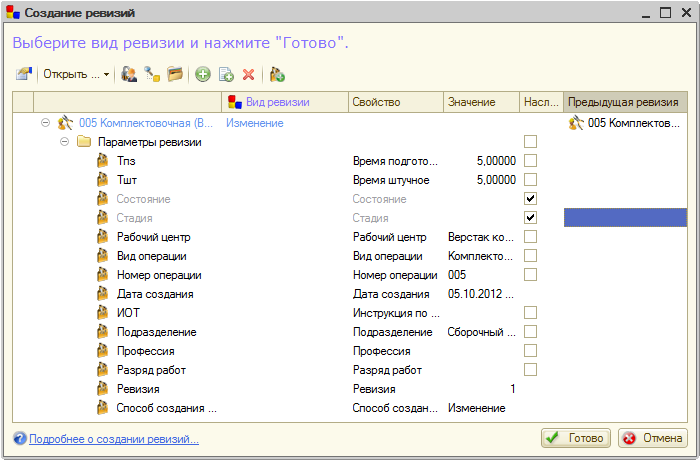Click the value '5,00000' in 'Тшт' row
700x460 pixels.
tap(496, 180)
